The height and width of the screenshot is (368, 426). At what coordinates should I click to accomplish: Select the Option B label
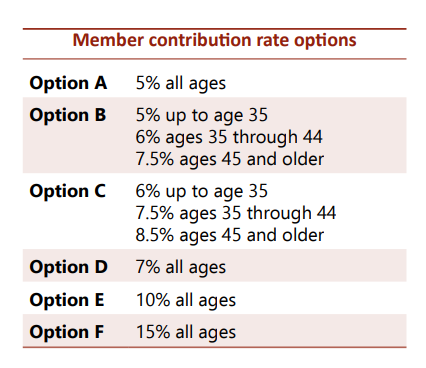tap(68, 115)
